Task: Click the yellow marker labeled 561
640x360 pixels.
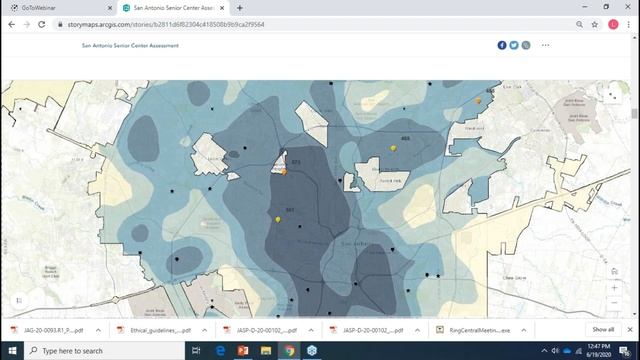Action: (x=278, y=220)
